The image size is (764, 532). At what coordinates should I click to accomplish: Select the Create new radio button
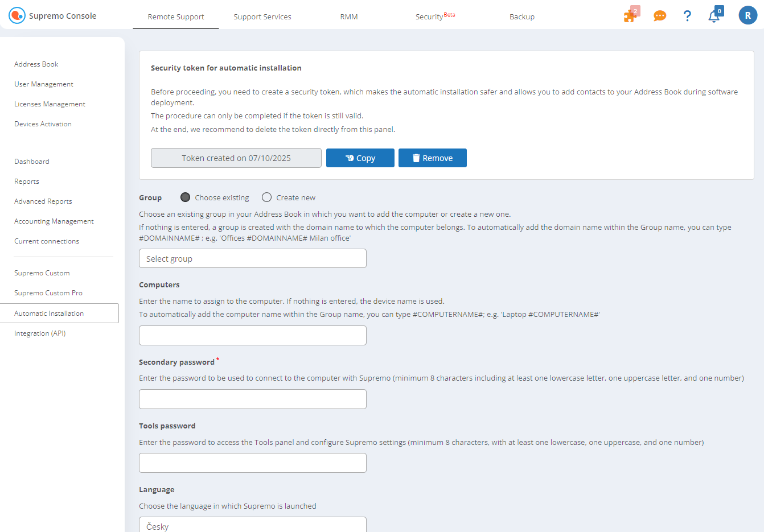266,197
